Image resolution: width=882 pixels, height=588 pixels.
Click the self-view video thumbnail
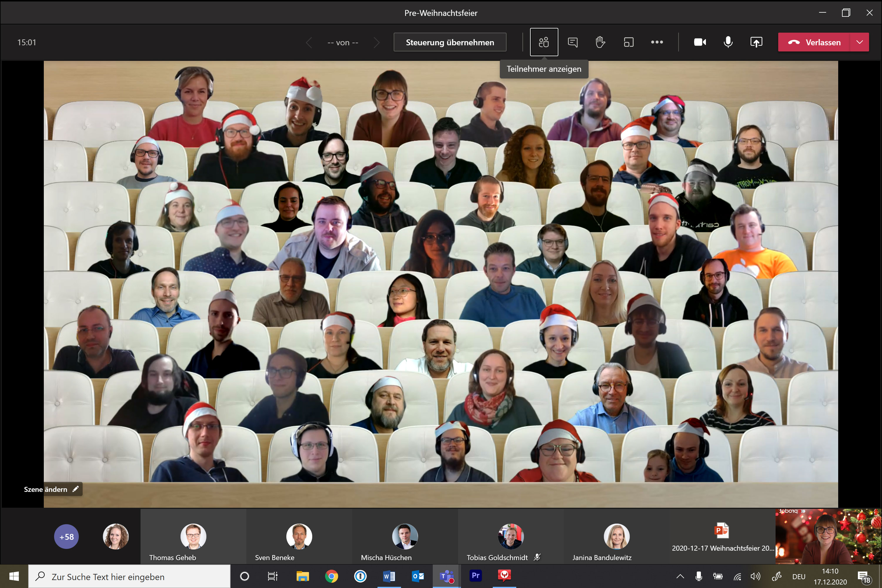828,536
